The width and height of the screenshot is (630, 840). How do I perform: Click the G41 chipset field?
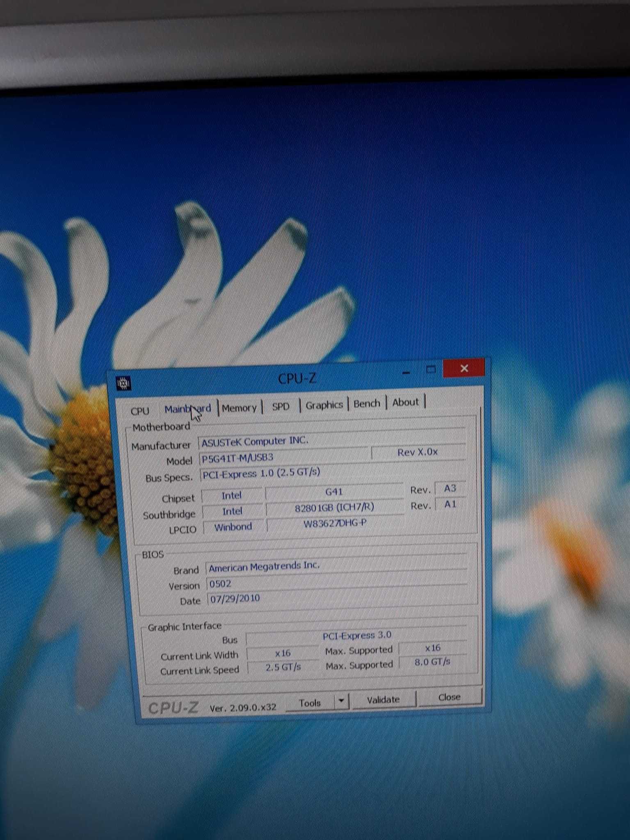334,492
